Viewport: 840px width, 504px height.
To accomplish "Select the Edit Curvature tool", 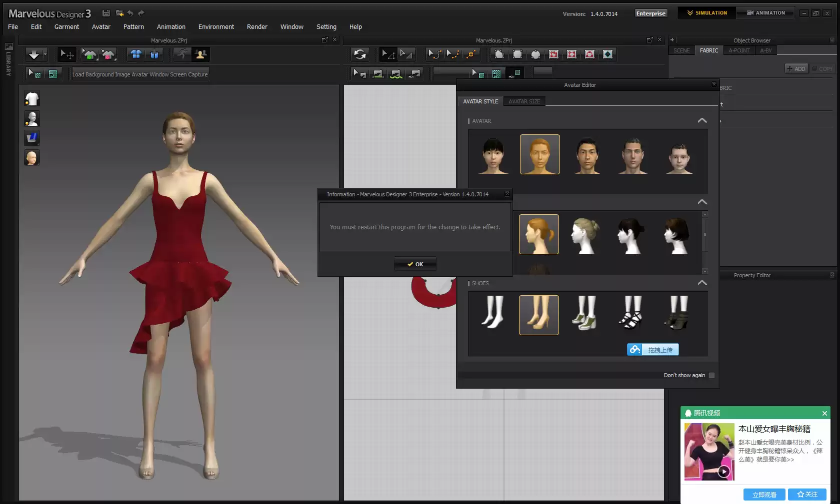I will point(435,54).
